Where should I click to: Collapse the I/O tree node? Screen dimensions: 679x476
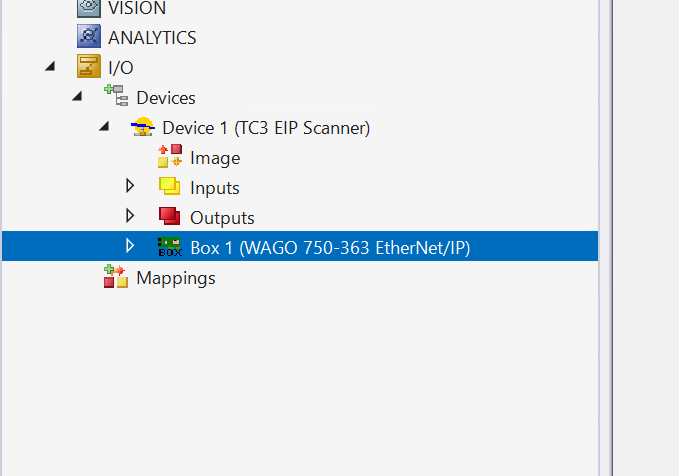50,67
